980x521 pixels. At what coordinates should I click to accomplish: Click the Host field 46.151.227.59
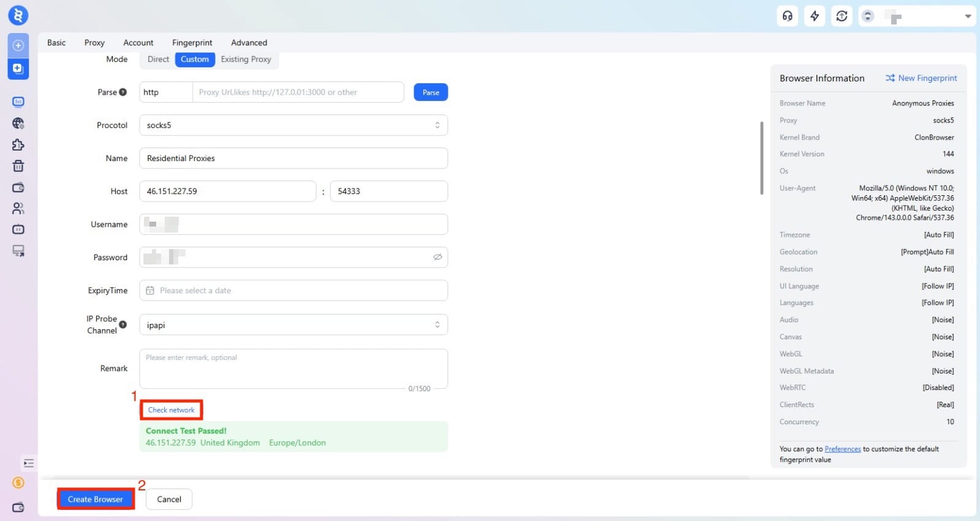coord(228,191)
